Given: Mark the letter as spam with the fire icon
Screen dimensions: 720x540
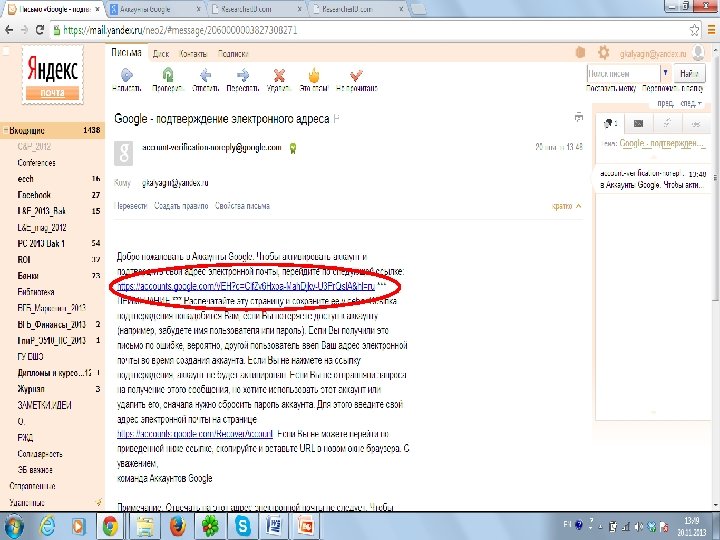Looking at the screenshot, I should pyautogui.click(x=314, y=75).
